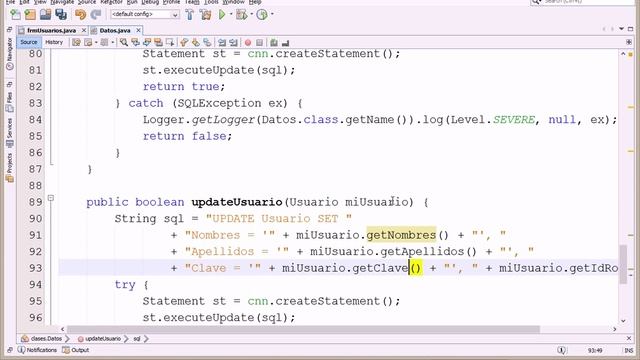Click the editor split view icon

[629, 42]
